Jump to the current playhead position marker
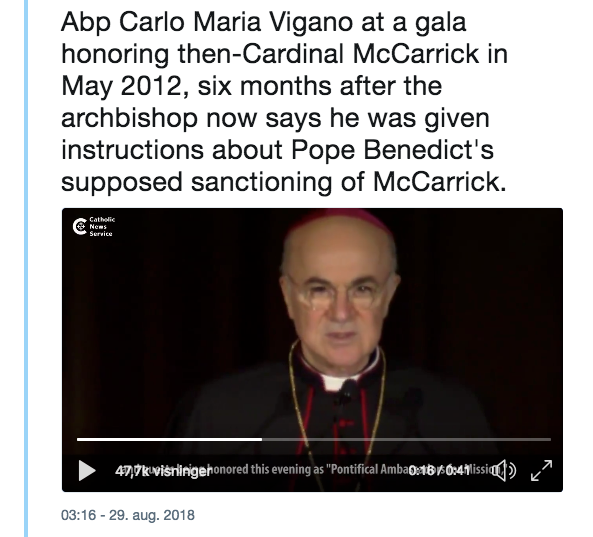This screenshot has width=593, height=537. pyautogui.click(x=262, y=439)
